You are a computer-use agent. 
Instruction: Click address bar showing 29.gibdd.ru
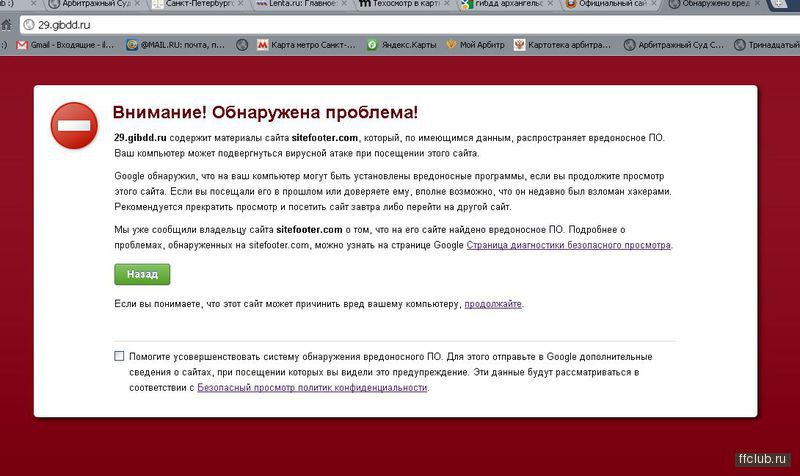coord(408,24)
